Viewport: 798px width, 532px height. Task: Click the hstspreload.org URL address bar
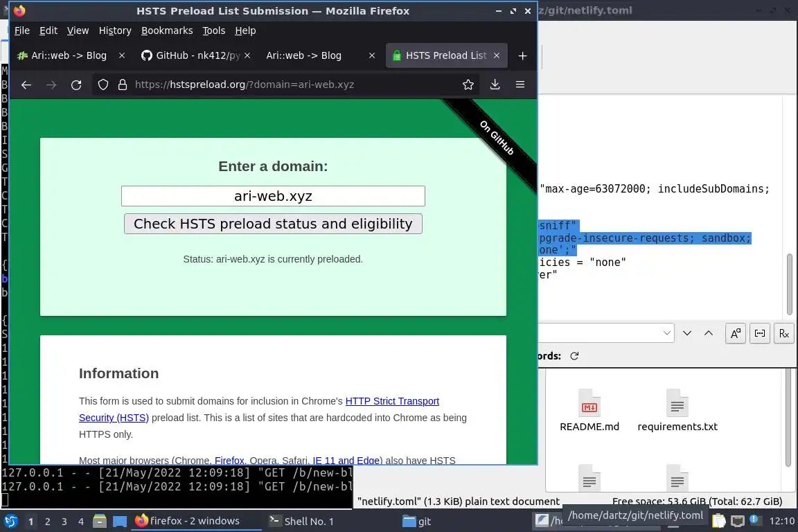[x=285, y=85]
